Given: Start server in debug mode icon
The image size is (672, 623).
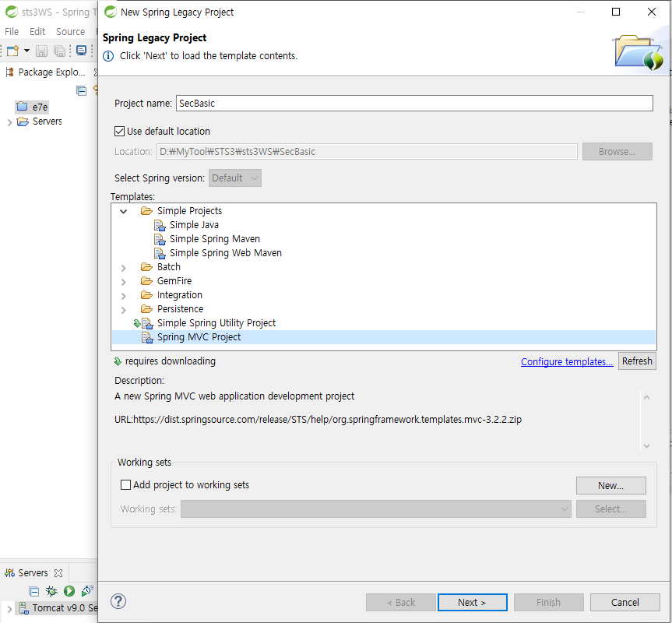Looking at the screenshot, I should pos(51,591).
